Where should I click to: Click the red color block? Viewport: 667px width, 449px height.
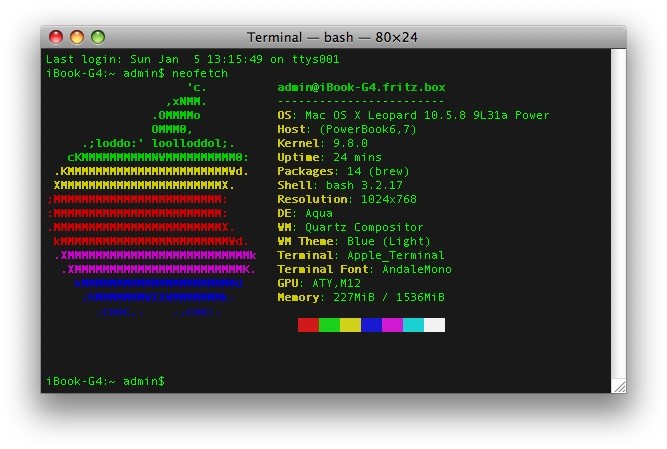pos(308,325)
